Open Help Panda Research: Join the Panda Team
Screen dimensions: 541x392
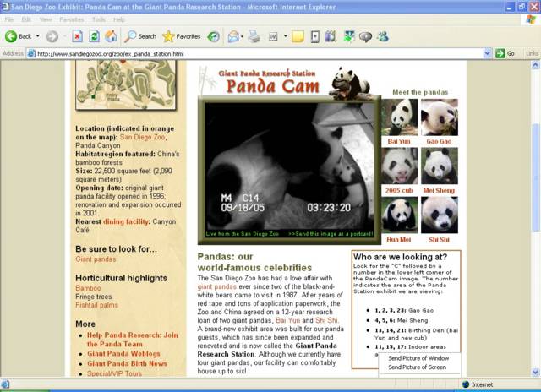coord(133,340)
